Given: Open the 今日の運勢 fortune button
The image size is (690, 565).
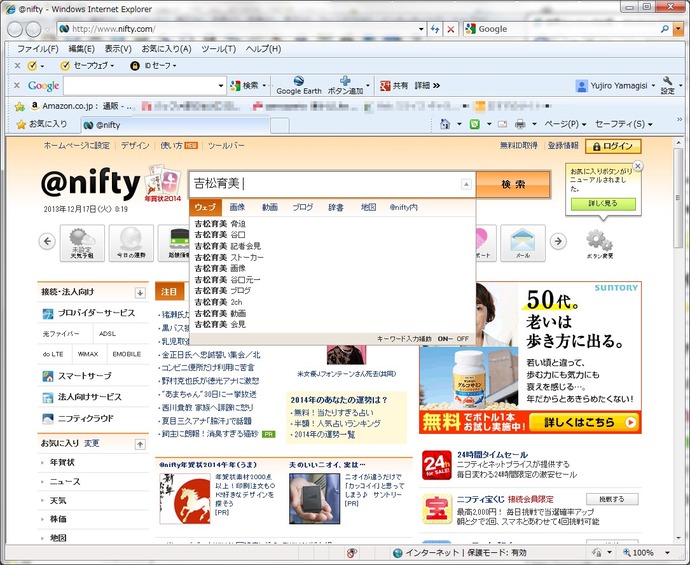Looking at the screenshot, I should click(131, 243).
